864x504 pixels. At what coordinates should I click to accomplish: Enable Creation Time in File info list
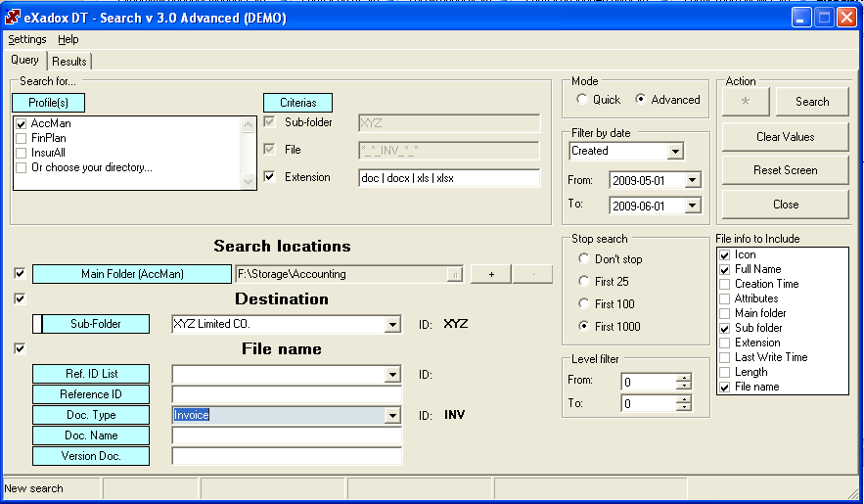click(x=725, y=284)
